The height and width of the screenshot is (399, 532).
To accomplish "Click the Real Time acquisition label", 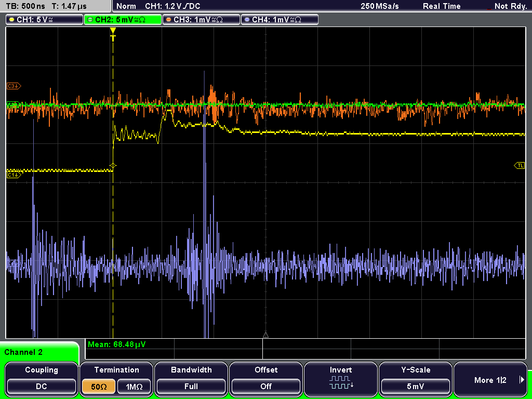I will click(442, 6).
